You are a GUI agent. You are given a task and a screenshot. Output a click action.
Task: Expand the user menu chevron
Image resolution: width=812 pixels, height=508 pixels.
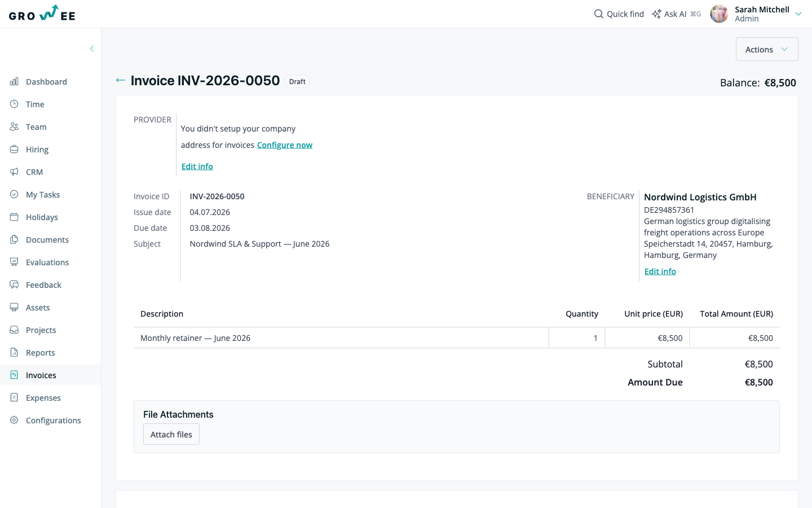[798, 14]
